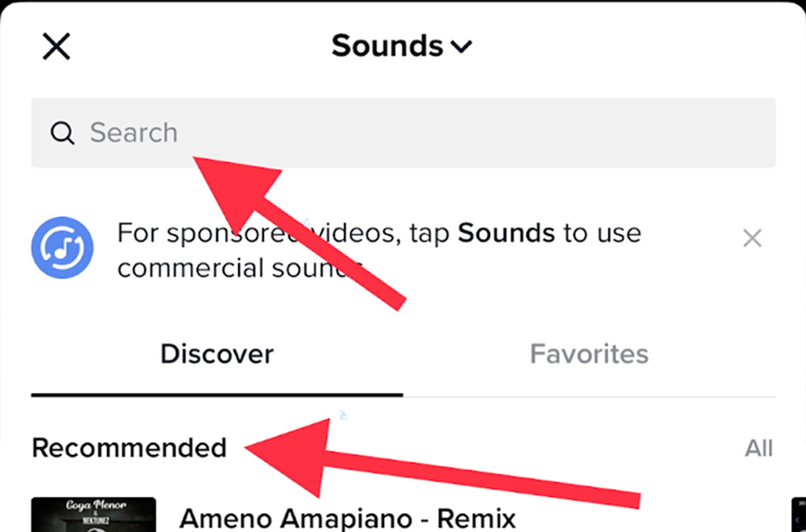Click the active underline beneath Discover

217,395
